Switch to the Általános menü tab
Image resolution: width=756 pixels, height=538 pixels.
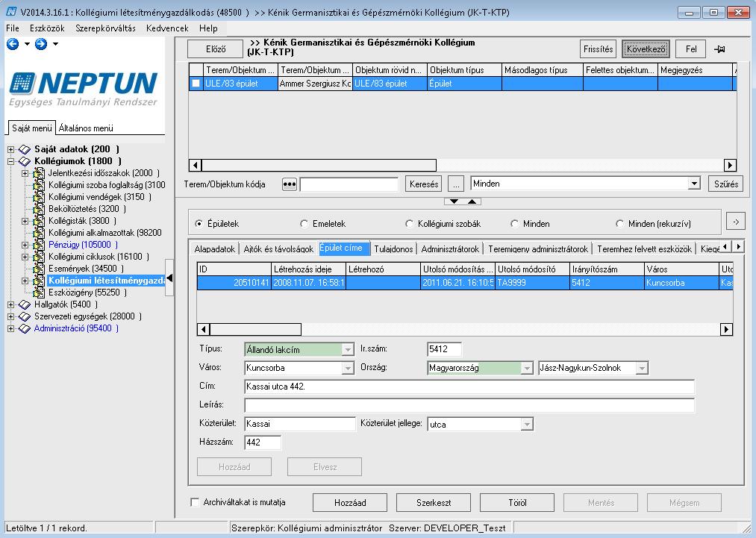click(86, 128)
